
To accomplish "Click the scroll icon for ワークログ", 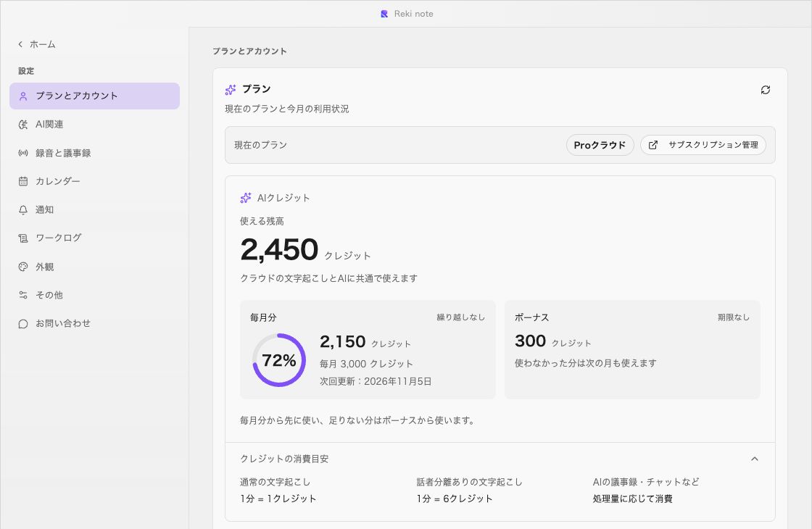I will (x=22, y=238).
